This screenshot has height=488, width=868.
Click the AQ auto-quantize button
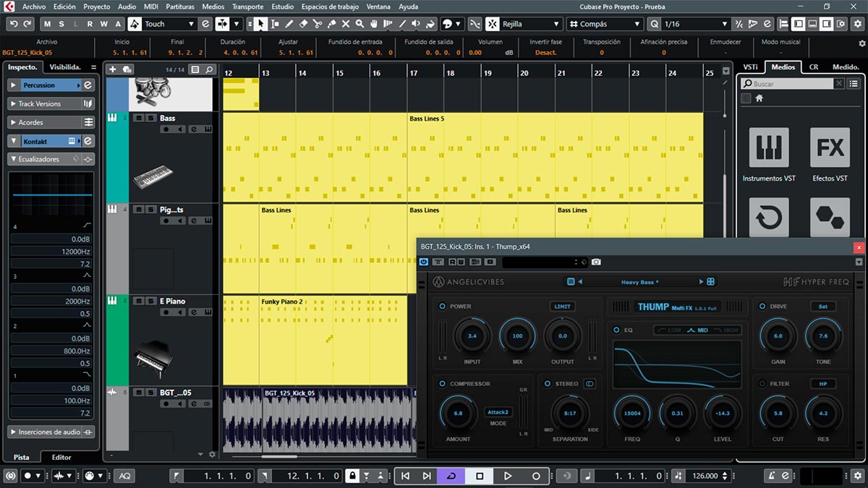[124, 476]
